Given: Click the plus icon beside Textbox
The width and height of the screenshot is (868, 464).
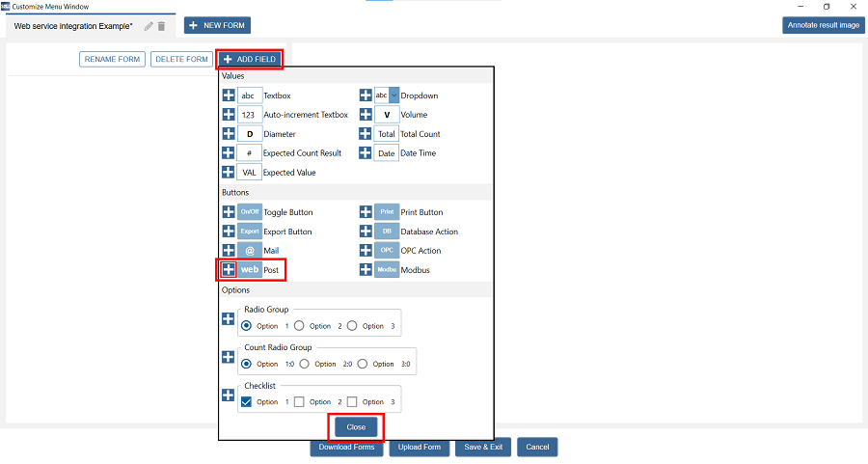Looking at the screenshot, I should [229, 96].
